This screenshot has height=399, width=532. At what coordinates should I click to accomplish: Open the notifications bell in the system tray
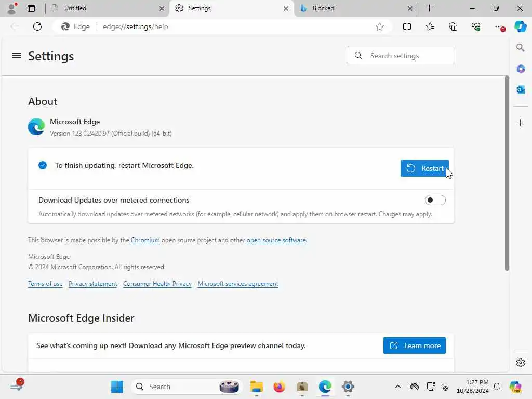point(497,387)
